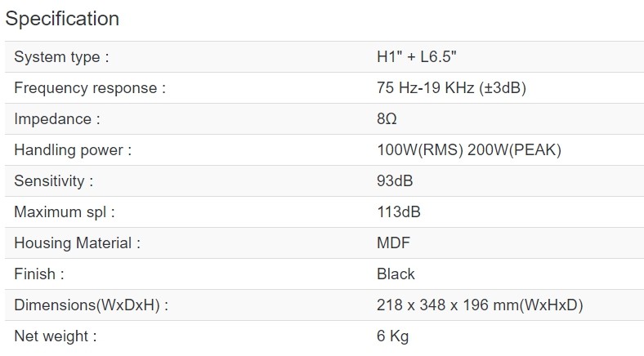Image resolution: width=644 pixels, height=356 pixels.
Task: Click the 6 Kg weight value
Action: [x=392, y=336]
